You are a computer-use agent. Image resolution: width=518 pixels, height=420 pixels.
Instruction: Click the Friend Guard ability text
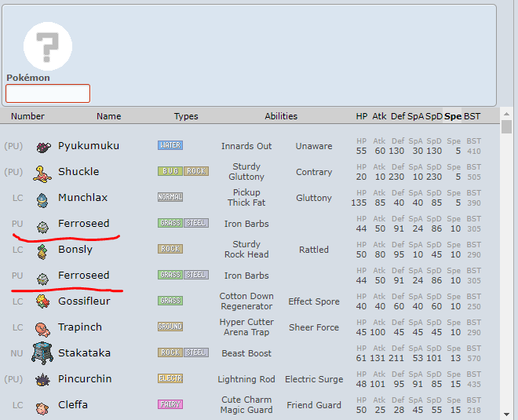(314, 405)
